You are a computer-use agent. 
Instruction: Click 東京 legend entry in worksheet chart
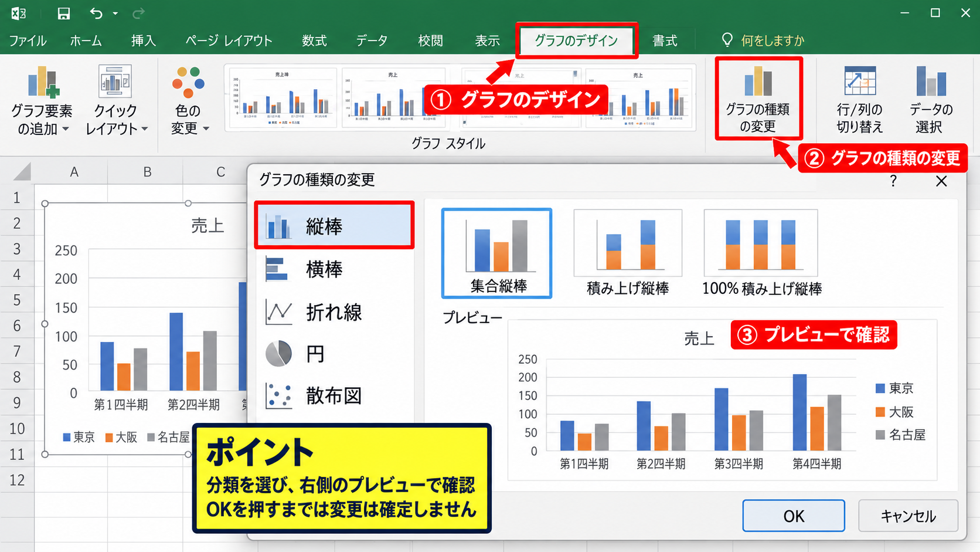coord(79,437)
